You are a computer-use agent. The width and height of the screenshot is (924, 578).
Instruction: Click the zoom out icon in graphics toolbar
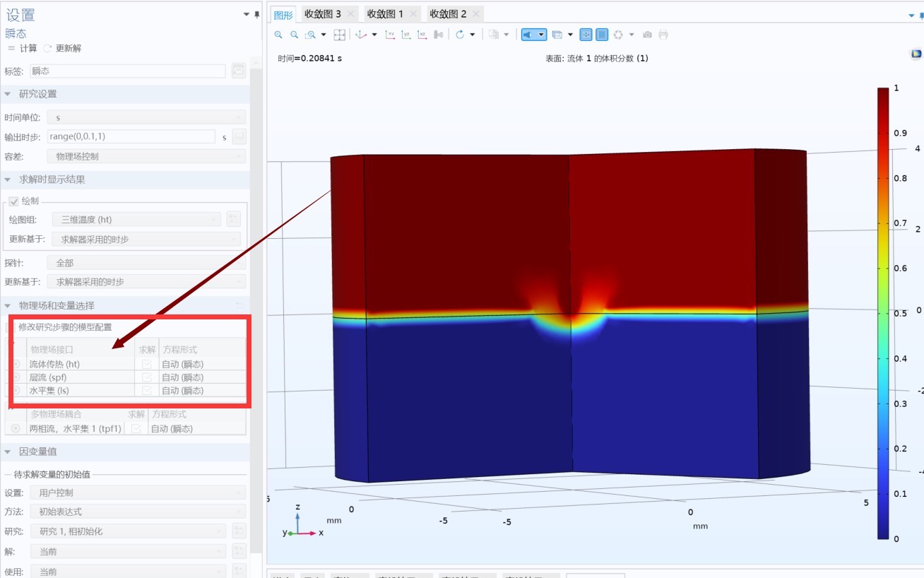294,35
